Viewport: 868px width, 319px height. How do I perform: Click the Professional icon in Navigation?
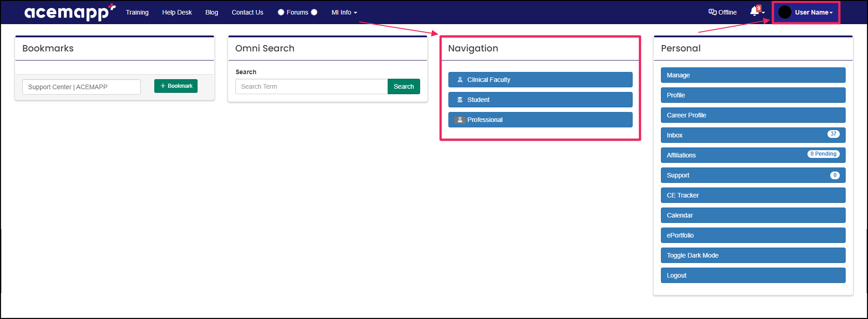(x=460, y=120)
